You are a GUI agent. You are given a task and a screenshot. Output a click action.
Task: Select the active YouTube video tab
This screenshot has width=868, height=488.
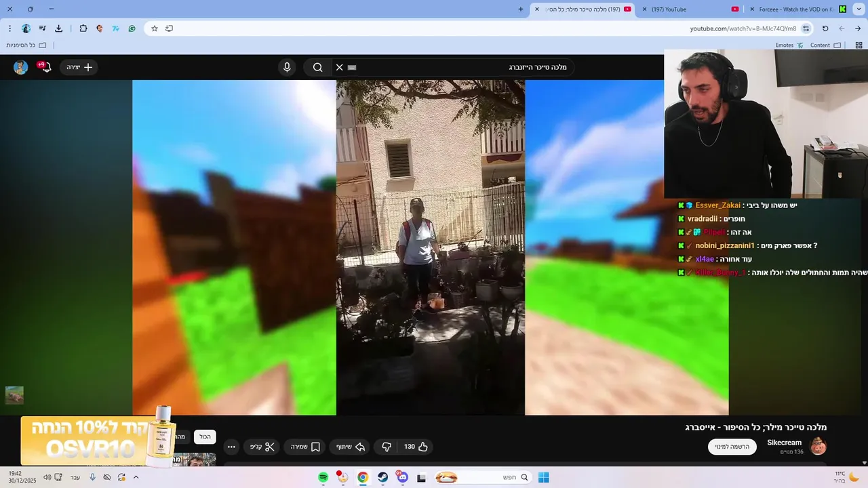tap(584, 9)
